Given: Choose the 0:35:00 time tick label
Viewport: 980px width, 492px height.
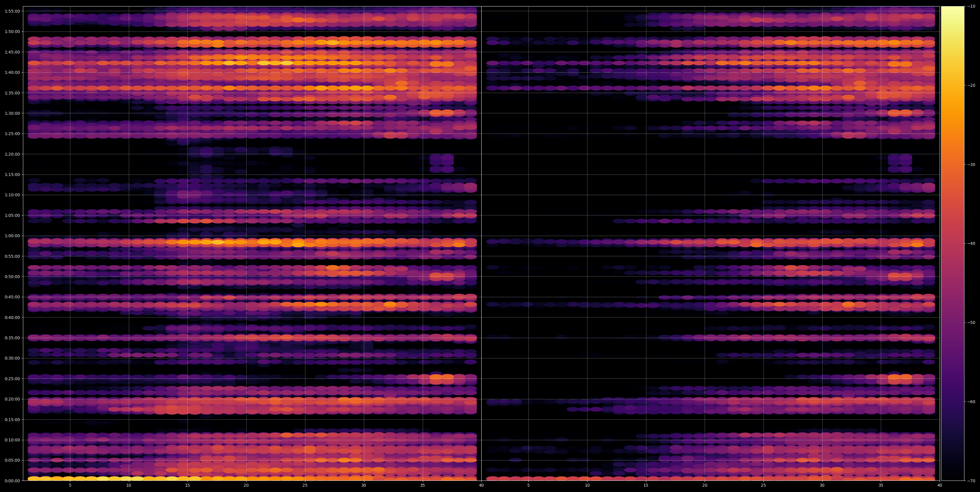Looking at the screenshot, I should [12, 338].
